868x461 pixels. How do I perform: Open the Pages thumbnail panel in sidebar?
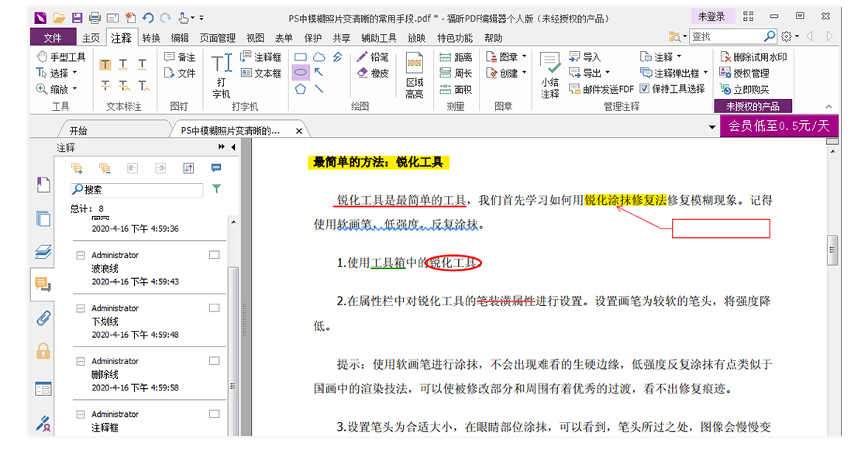coord(43,218)
